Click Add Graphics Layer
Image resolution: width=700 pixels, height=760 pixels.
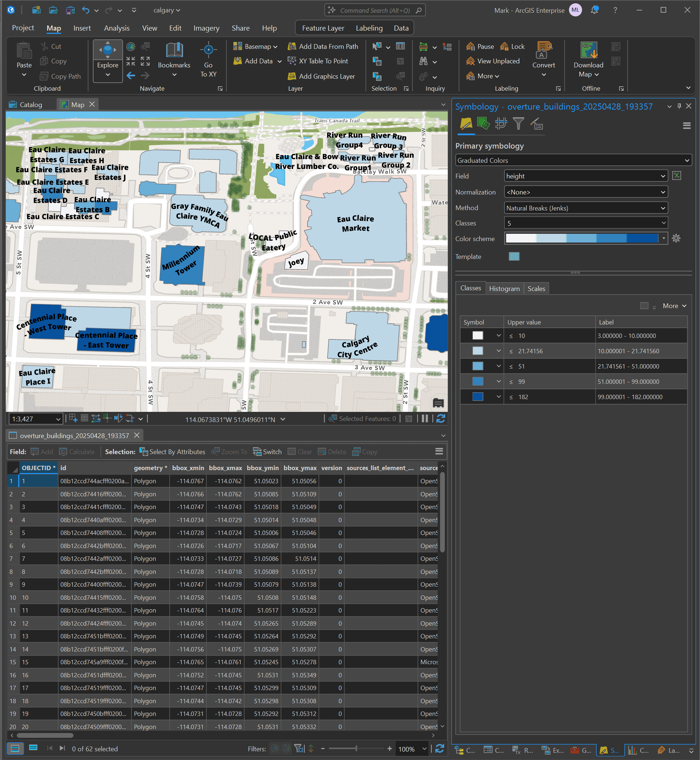point(321,76)
